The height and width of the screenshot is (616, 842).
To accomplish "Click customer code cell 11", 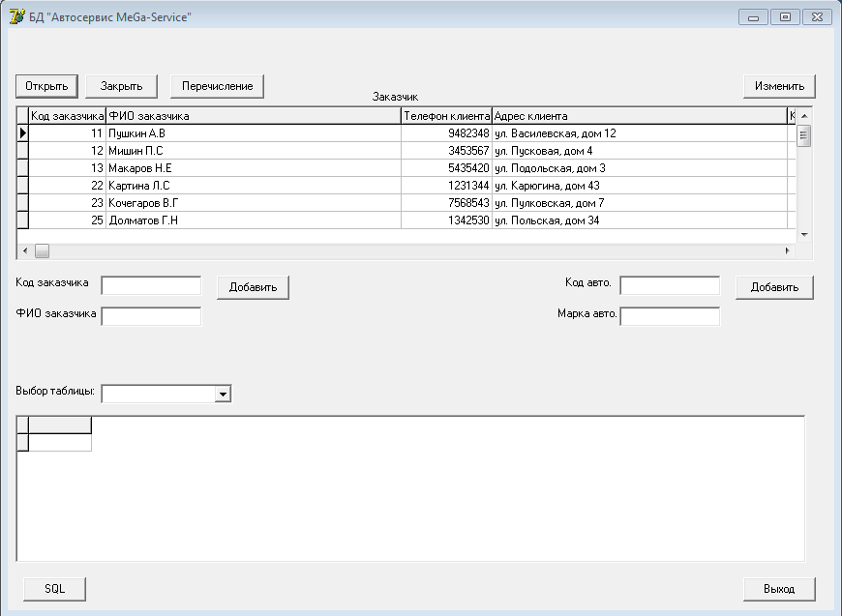I will pos(67,133).
